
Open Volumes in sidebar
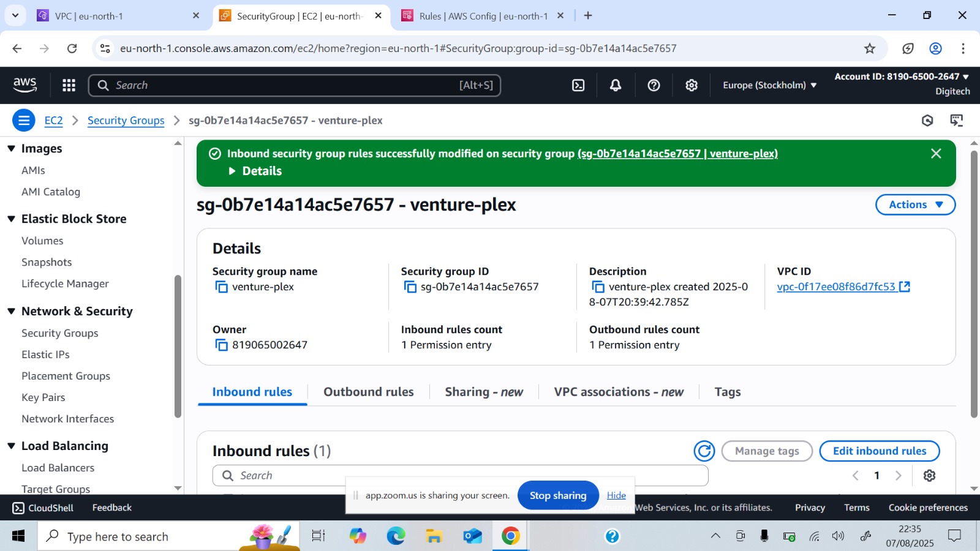[42, 241]
